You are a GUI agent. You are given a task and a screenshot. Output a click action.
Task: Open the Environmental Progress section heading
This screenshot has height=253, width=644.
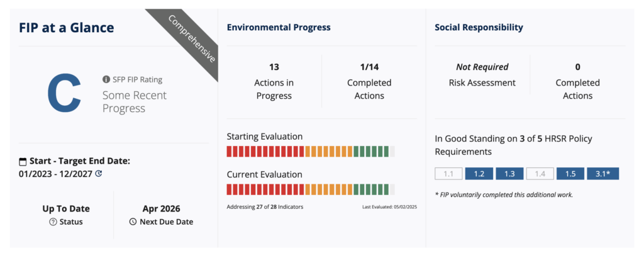[278, 28]
